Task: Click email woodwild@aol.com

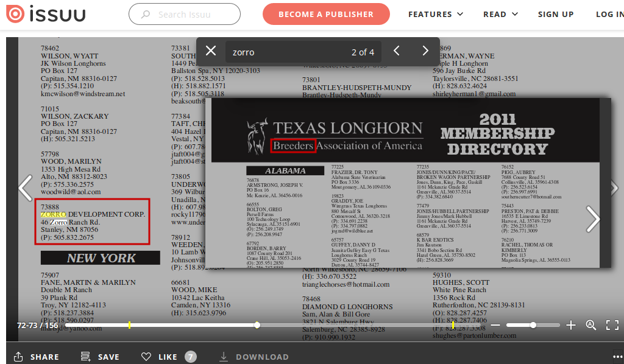Action: (71, 192)
